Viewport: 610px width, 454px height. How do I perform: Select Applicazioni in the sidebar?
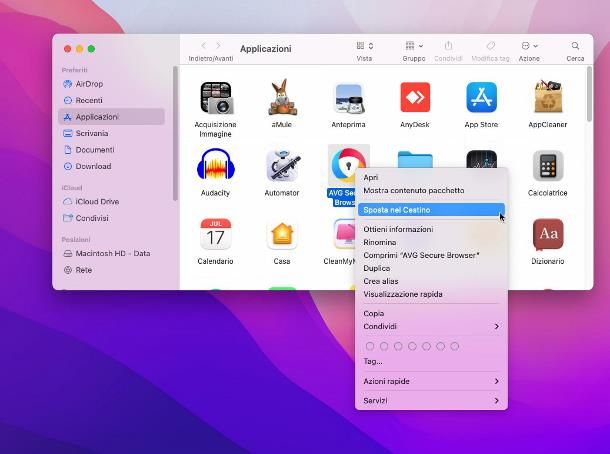(x=111, y=117)
